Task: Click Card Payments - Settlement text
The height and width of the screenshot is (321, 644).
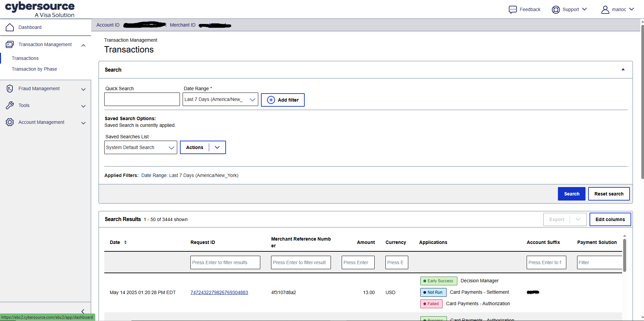Action: point(480,292)
